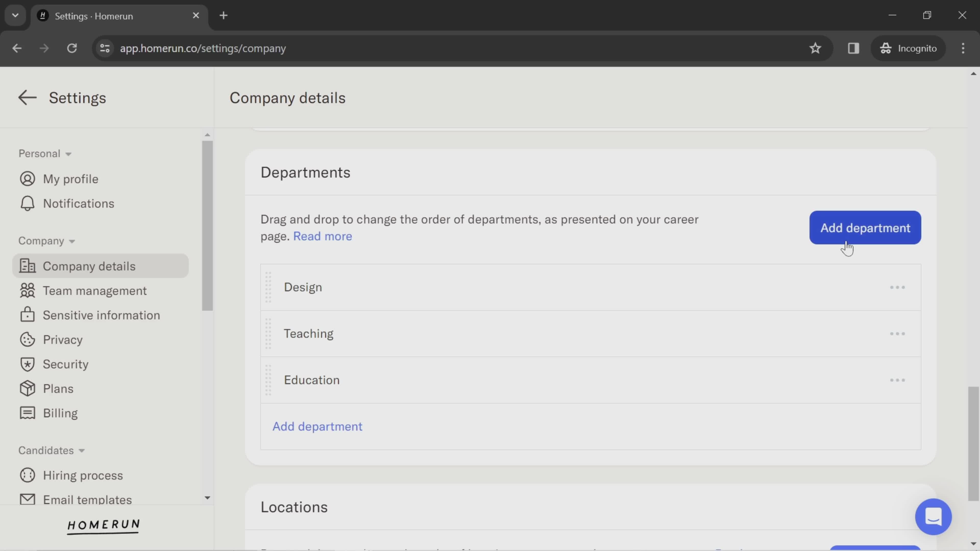Click the Email templates envelope icon
980x551 pixels.
27,499
